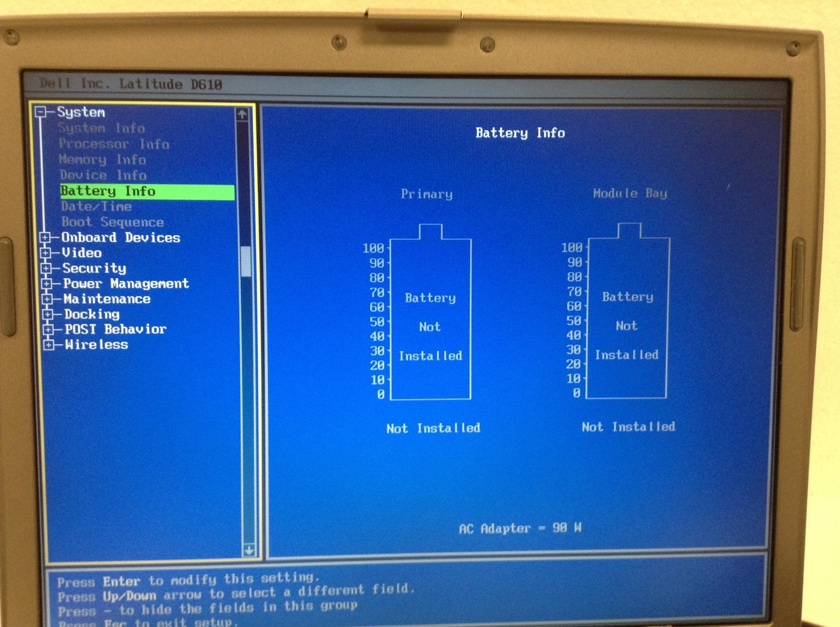Screen dimensions: 840x627
Task: Click the Primary battery label
Action: [x=427, y=194]
